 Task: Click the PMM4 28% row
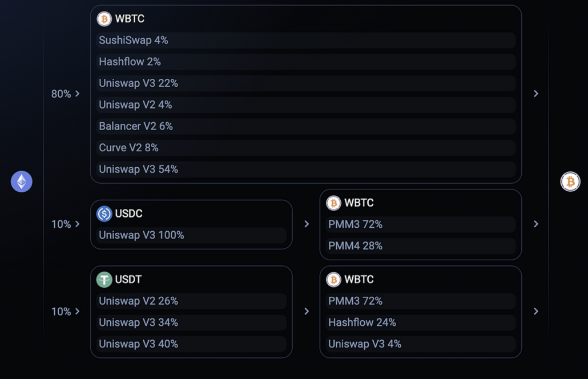[x=420, y=245]
